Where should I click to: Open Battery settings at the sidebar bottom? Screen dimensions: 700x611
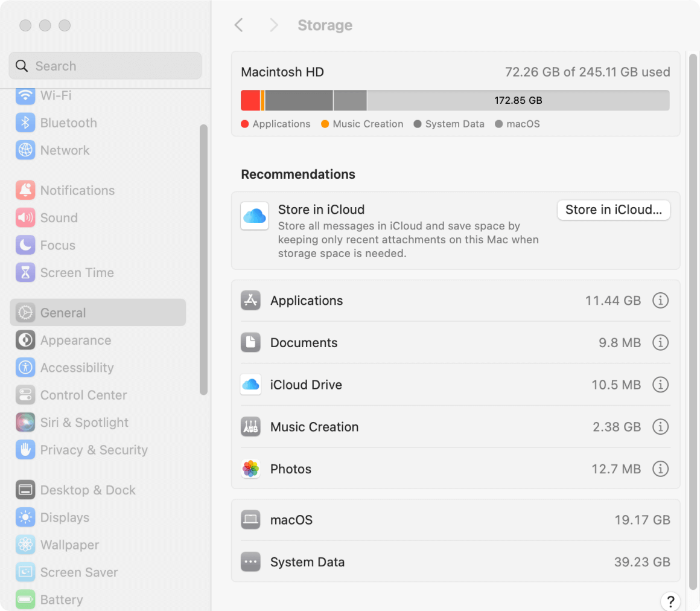pos(61,600)
